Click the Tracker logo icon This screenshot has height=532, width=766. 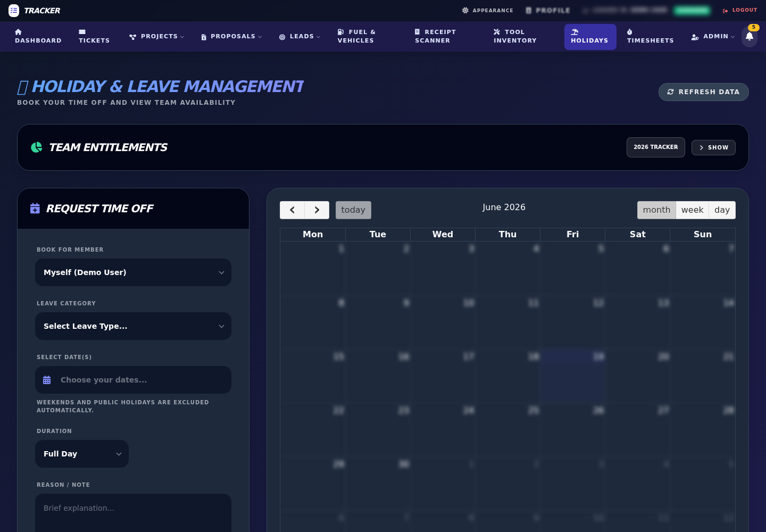(x=14, y=11)
